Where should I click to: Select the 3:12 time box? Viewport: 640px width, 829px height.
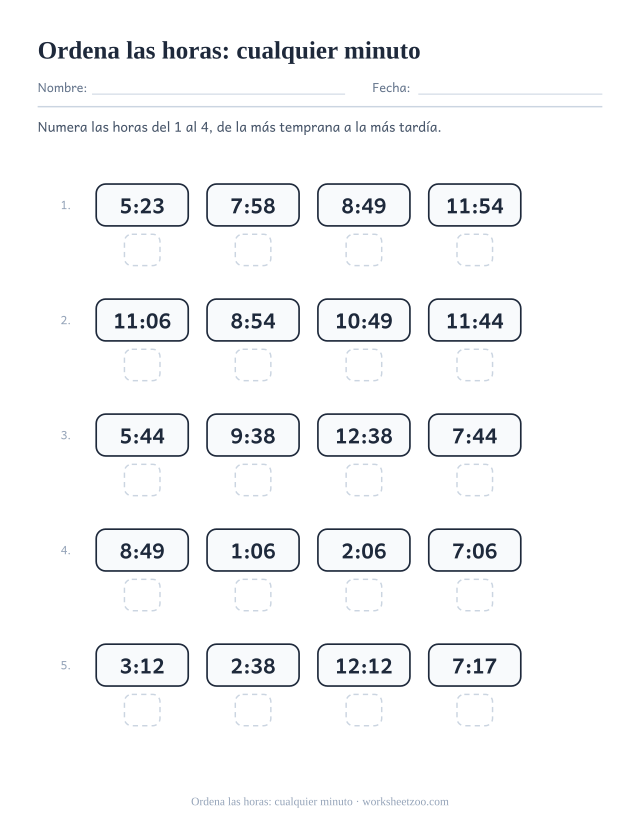[142, 665]
